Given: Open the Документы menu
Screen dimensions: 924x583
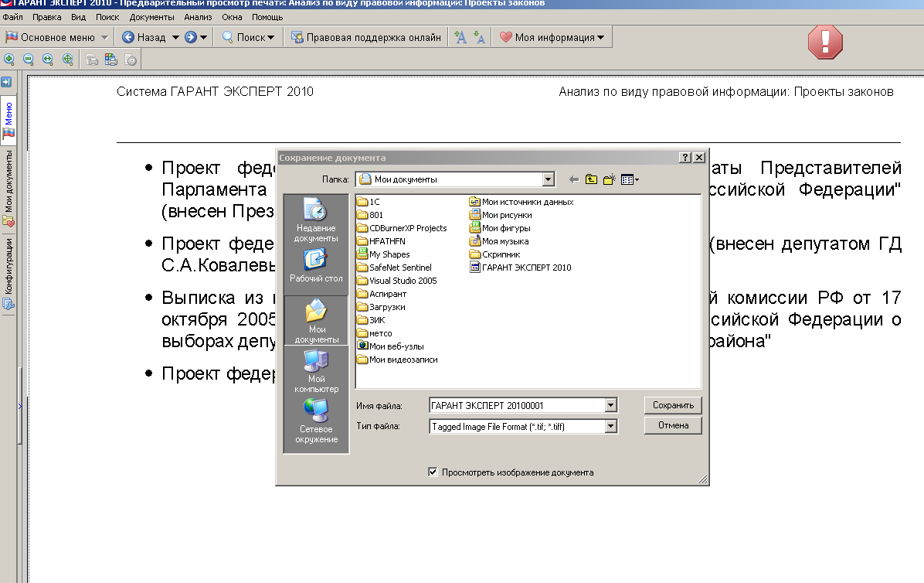Looking at the screenshot, I should (x=152, y=17).
